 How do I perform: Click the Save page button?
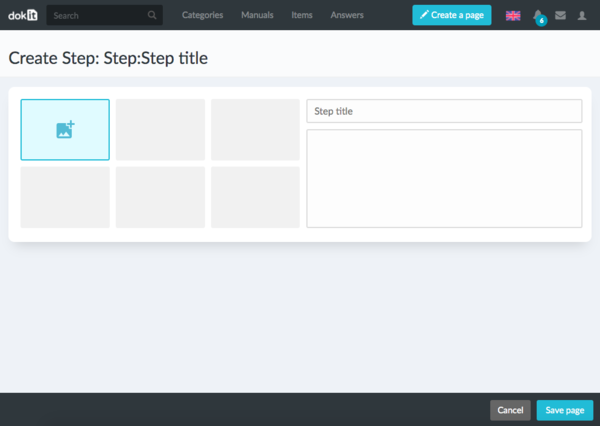565,410
